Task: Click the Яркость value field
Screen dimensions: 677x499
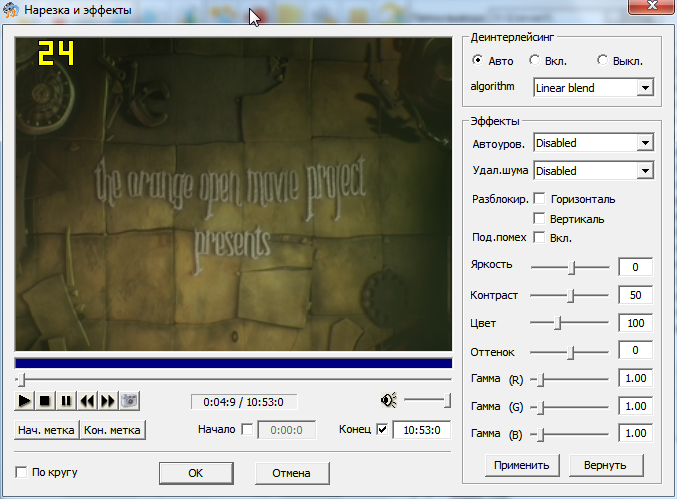Action: [x=635, y=267]
